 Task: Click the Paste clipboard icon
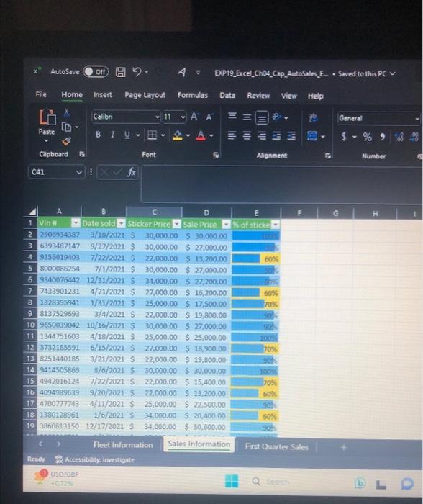click(x=47, y=117)
